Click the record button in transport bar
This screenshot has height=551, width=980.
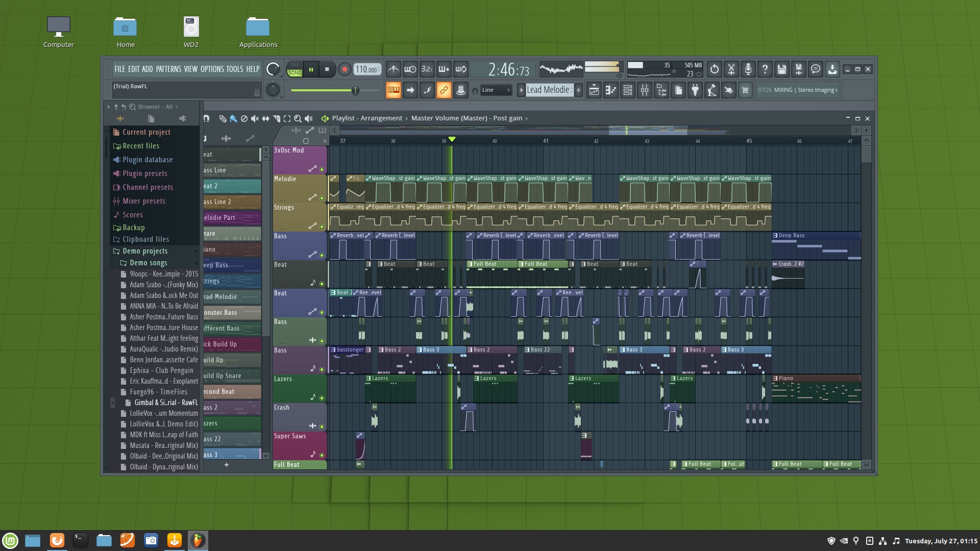344,69
